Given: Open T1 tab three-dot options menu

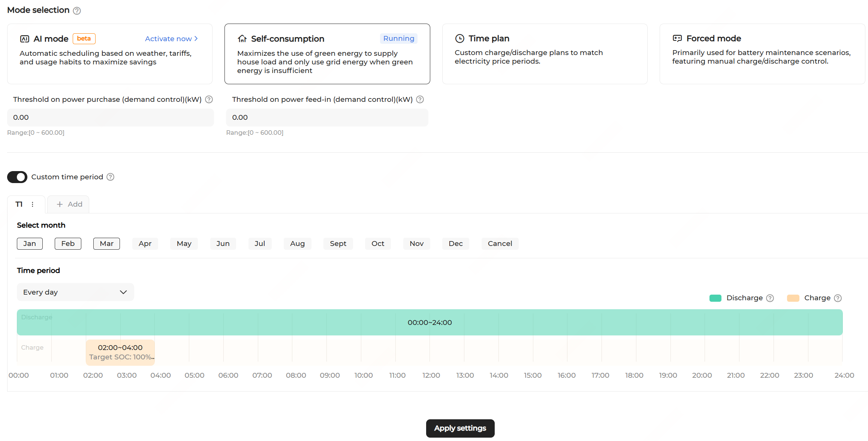Looking at the screenshot, I should pyautogui.click(x=33, y=204).
